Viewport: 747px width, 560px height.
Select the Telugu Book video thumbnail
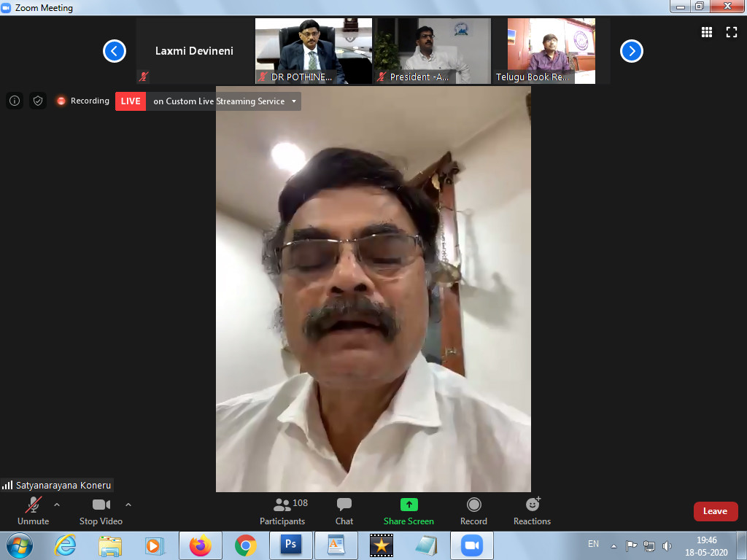[551, 50]
